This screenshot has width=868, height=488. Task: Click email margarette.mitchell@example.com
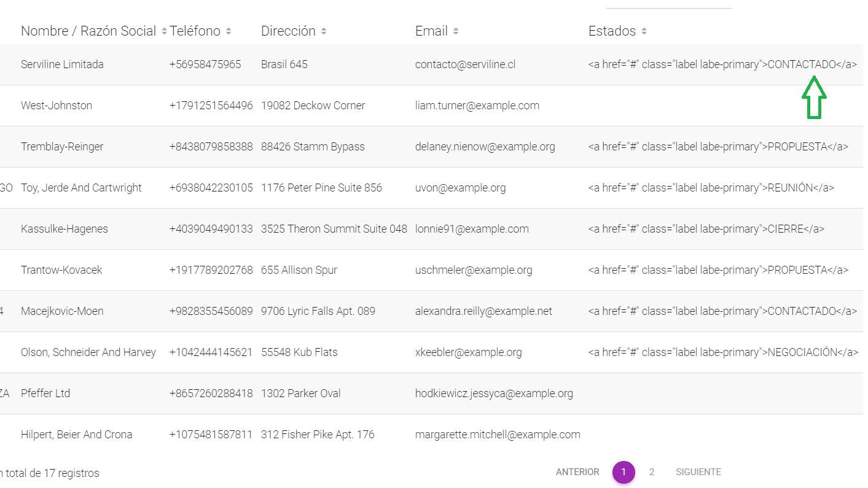point(498,435)
